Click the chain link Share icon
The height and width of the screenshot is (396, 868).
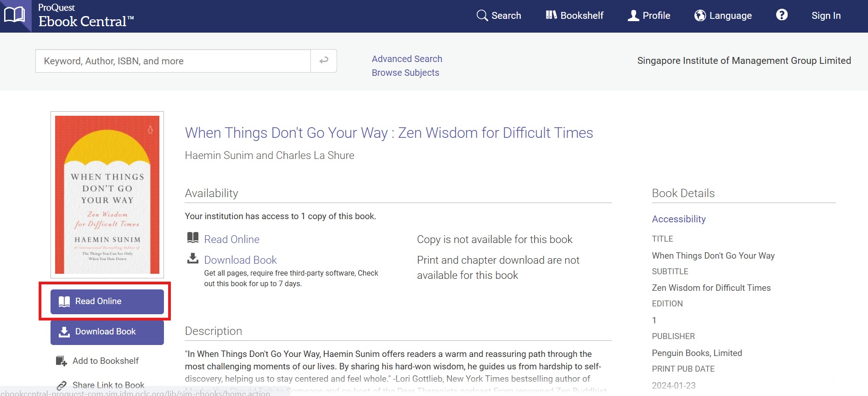pos(62,385)
